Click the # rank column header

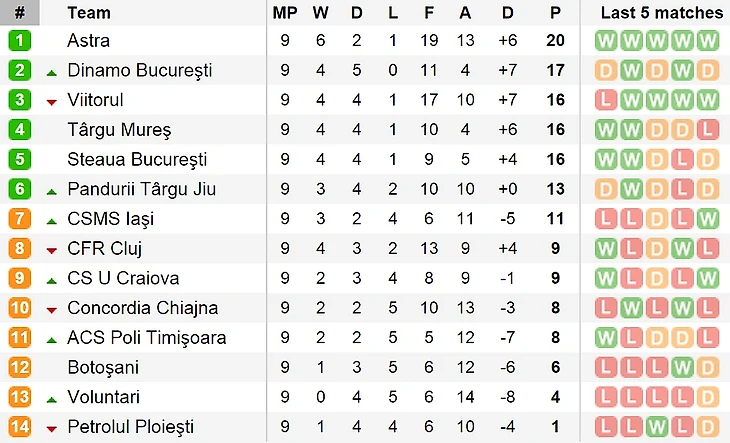pyautogui.click(x=20, y=13)
